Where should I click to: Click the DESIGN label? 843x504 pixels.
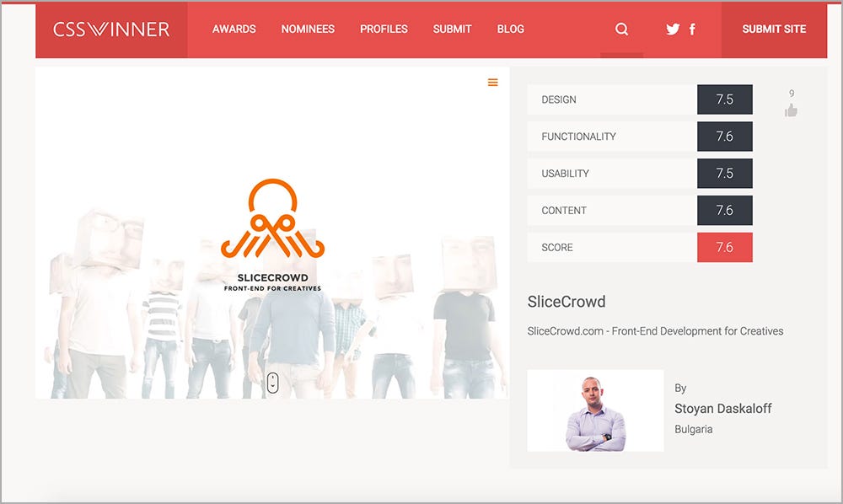point(559,99)
